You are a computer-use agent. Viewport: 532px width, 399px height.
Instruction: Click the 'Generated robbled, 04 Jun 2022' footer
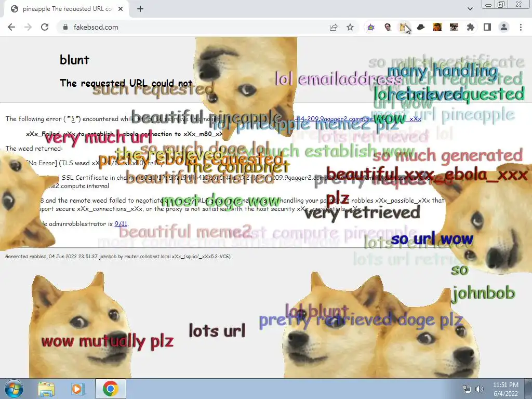[x=118, y=257]
